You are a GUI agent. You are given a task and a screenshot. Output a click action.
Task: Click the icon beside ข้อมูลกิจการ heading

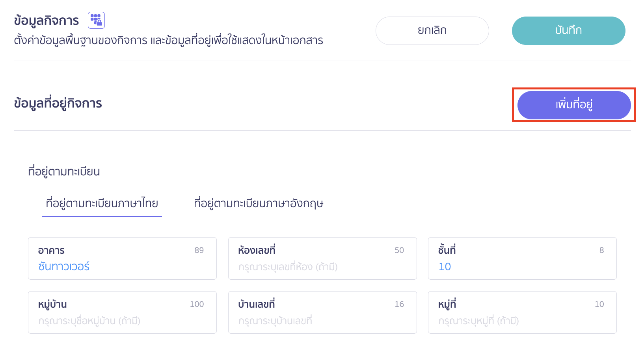(96, 20)
